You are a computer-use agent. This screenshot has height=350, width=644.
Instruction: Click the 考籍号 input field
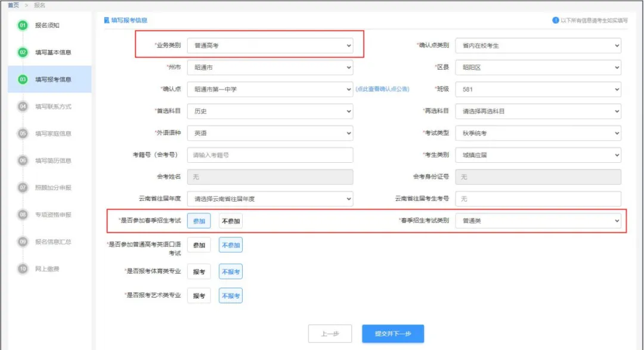click(x=270, y=155)
